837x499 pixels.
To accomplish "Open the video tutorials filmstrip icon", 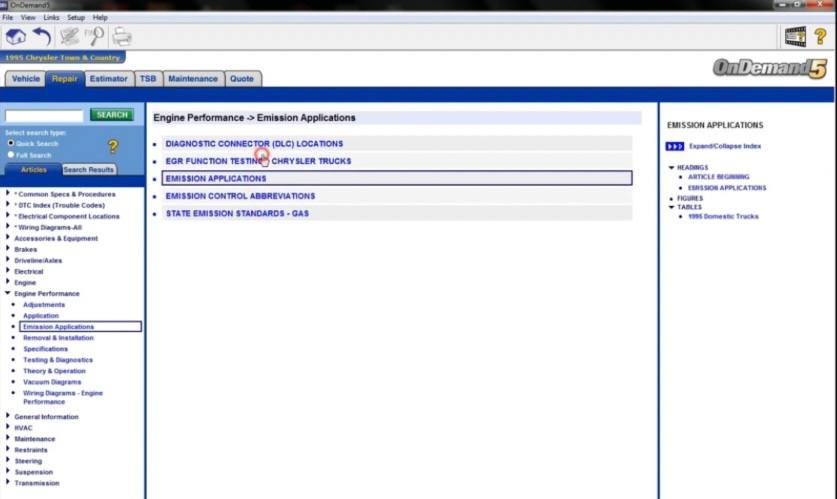I will coord(795,37).
